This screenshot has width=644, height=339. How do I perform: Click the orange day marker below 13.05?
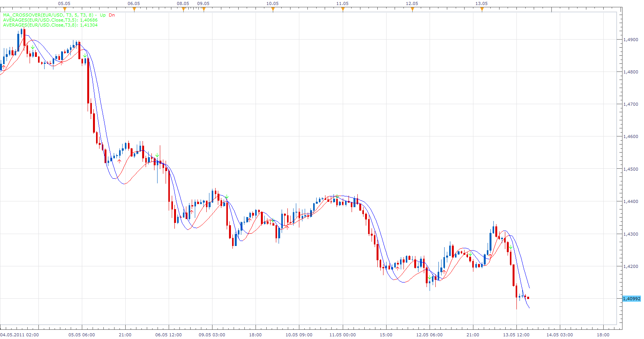(x=482, y=10)
